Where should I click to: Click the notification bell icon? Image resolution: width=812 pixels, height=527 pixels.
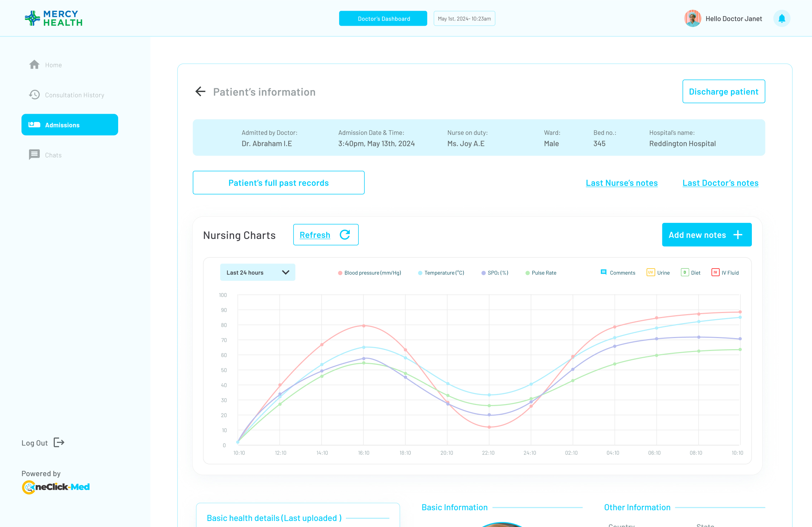click(x=782, y=19)
